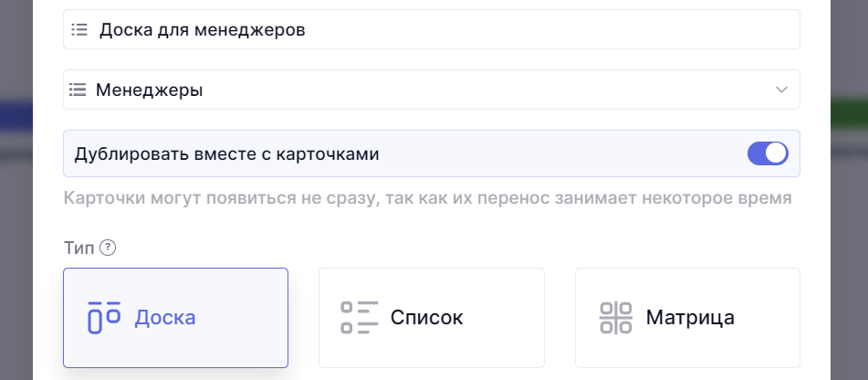
Task: Click the question mark help icon next to Тип
Action: coord(108,247)
